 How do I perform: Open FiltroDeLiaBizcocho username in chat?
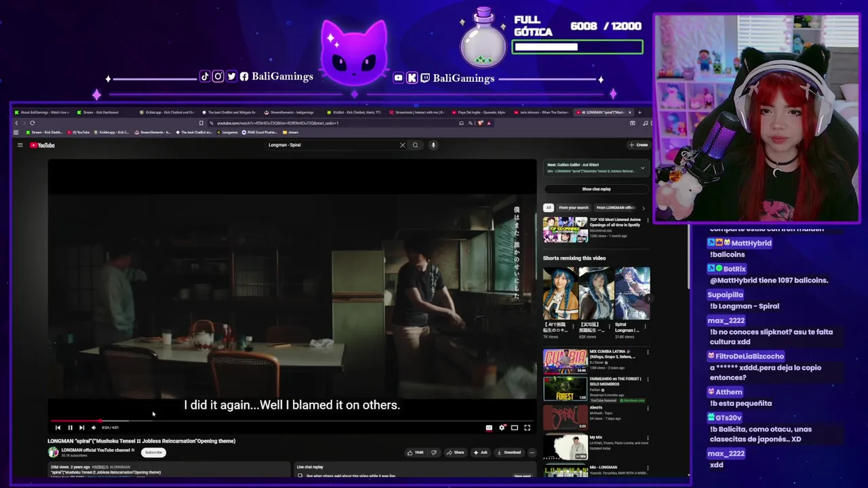(x=750, y=356)
